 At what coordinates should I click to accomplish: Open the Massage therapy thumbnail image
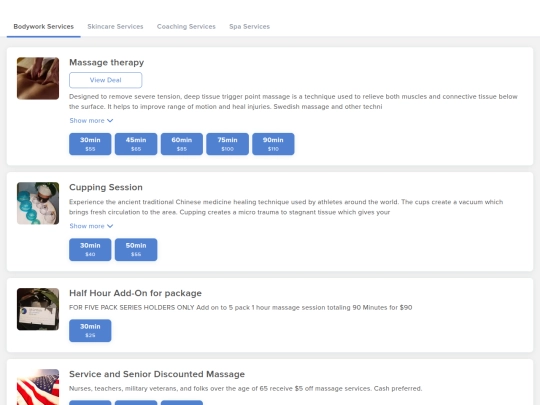(x=38, y=79)
